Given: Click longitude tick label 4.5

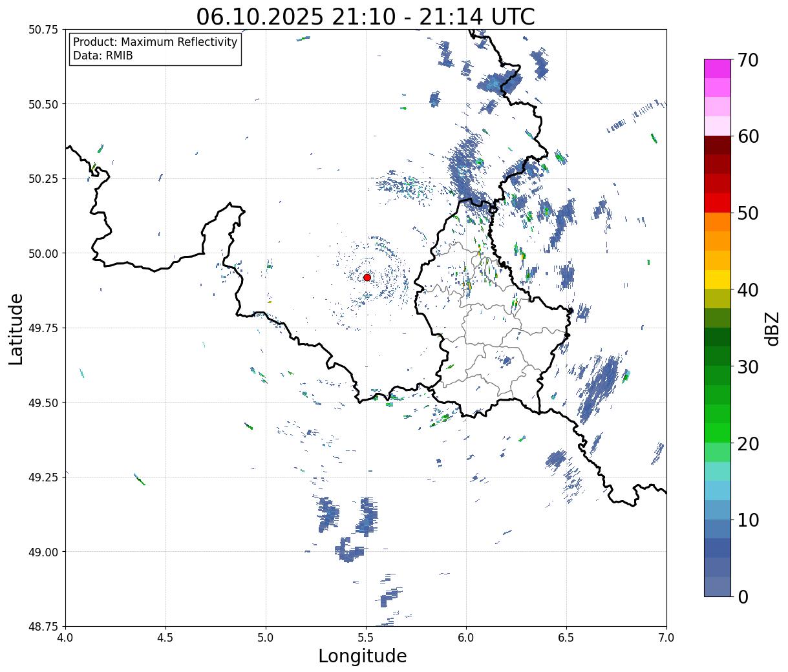Looking at the screenshot, I should [165, 637].
